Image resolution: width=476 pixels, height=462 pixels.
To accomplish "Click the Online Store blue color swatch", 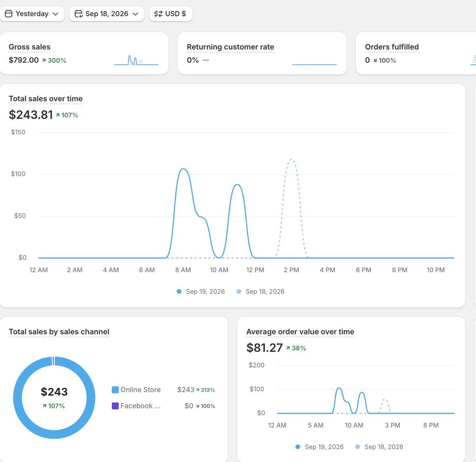I will tap(115, 390).
